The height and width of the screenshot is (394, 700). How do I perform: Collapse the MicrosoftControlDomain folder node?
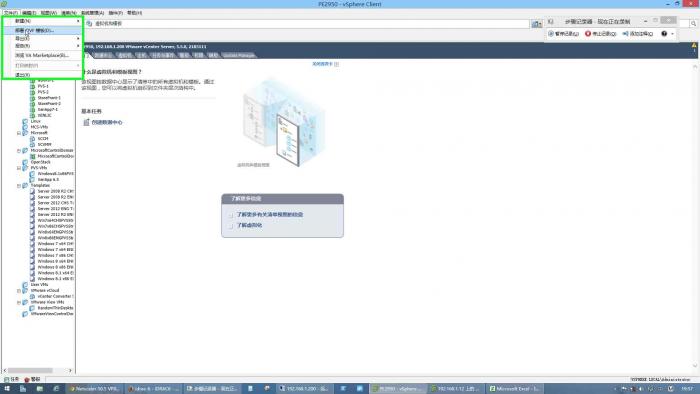(x=19, y=151)
